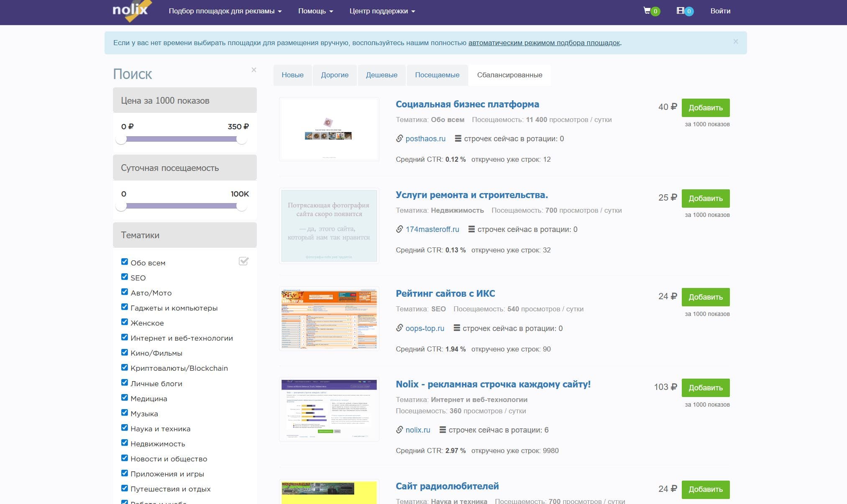Click the film strip counter icon

click(681, 11)
